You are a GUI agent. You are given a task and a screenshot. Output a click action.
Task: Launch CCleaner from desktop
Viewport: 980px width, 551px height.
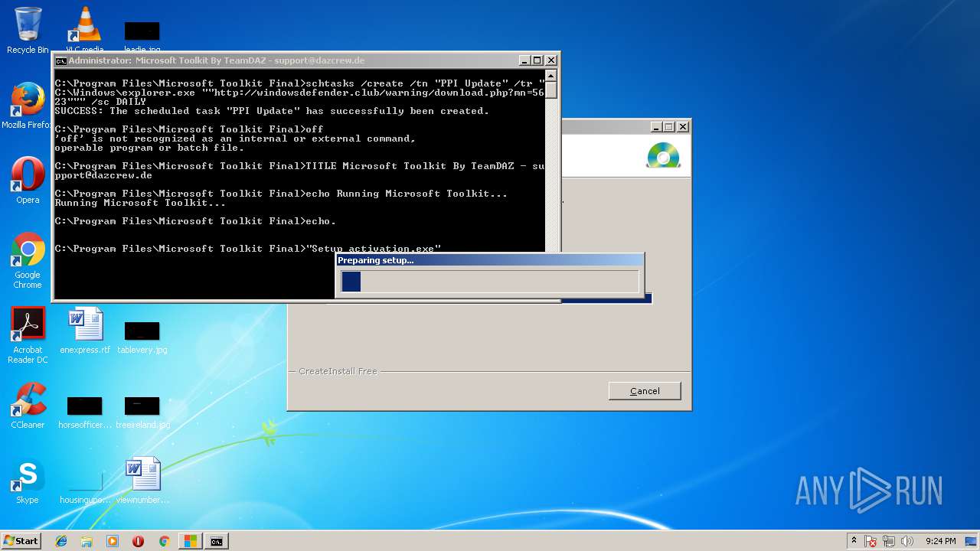[x=28, y=406]
